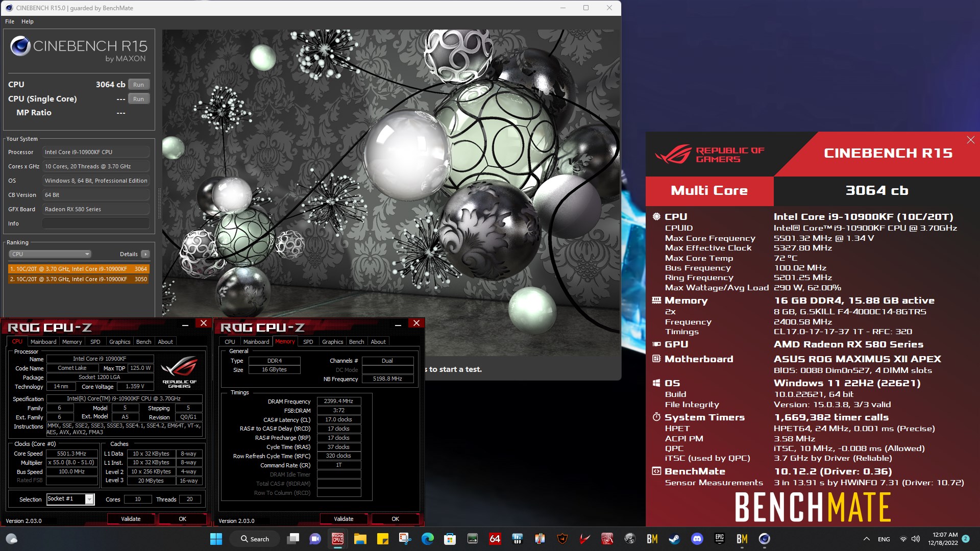Open the taskbar clock and date
Image resolution: width=980 pixels, height=551 pixels.
click(944, 539)
